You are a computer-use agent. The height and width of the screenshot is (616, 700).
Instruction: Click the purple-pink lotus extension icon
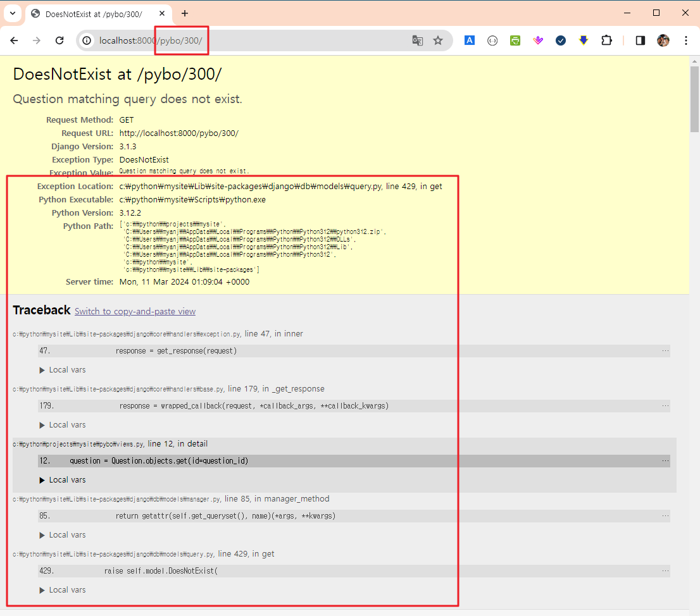click(x=538, y=40)
